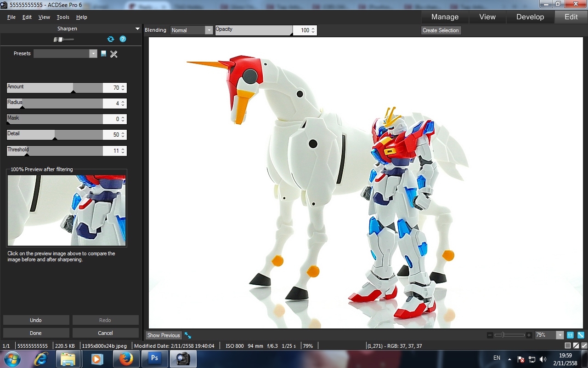Click the full screen arrows beside Show Previous
This screenshot has height=368, width=588.
pyautogui.click(x=188, y=335)
